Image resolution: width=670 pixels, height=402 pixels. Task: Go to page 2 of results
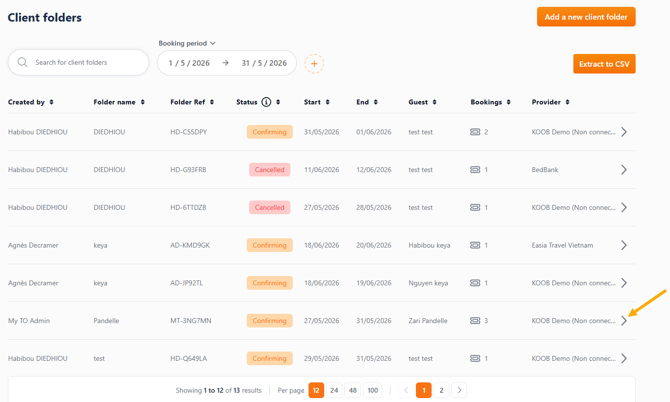(x=441, y=390)
